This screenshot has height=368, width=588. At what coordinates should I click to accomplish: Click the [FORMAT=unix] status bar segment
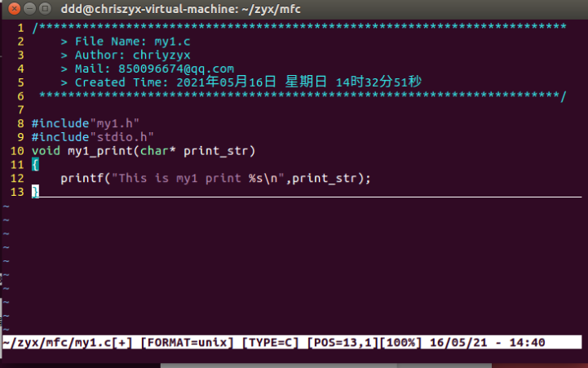pyautogui.click(x=187, y=343)
